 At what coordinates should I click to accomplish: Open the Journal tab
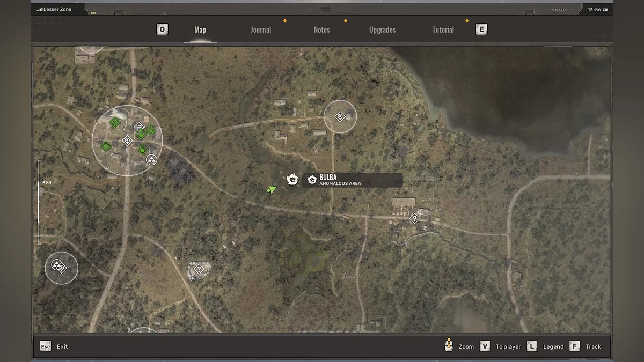(261, 29)
